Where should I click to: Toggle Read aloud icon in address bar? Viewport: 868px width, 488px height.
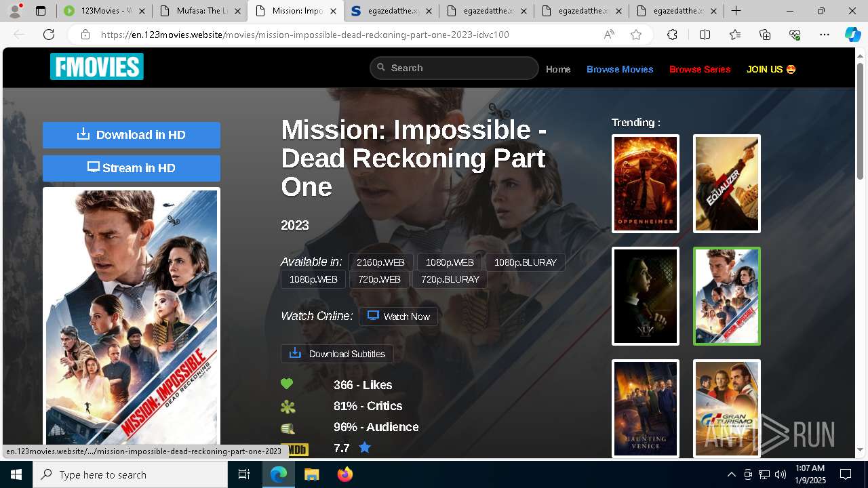click(609, 35)
